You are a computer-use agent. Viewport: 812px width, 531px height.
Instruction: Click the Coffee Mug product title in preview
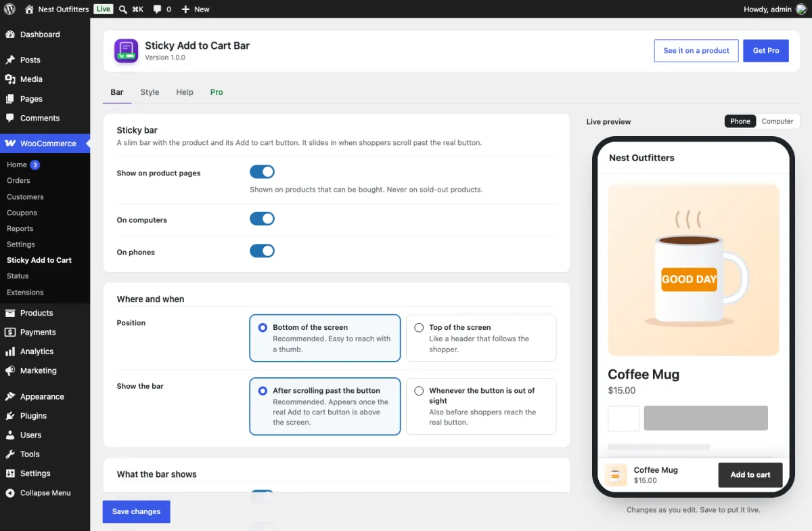(x=644, y=375)
